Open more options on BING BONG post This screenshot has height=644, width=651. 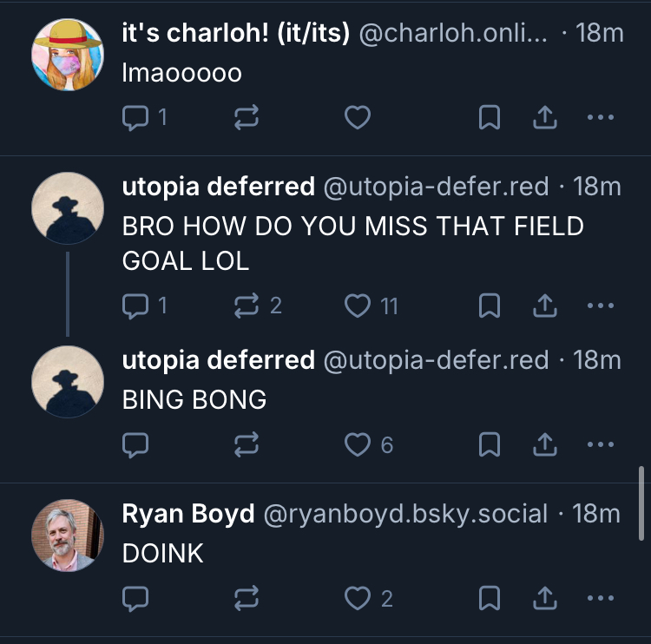pyautogui.click(x=600, y=445)
